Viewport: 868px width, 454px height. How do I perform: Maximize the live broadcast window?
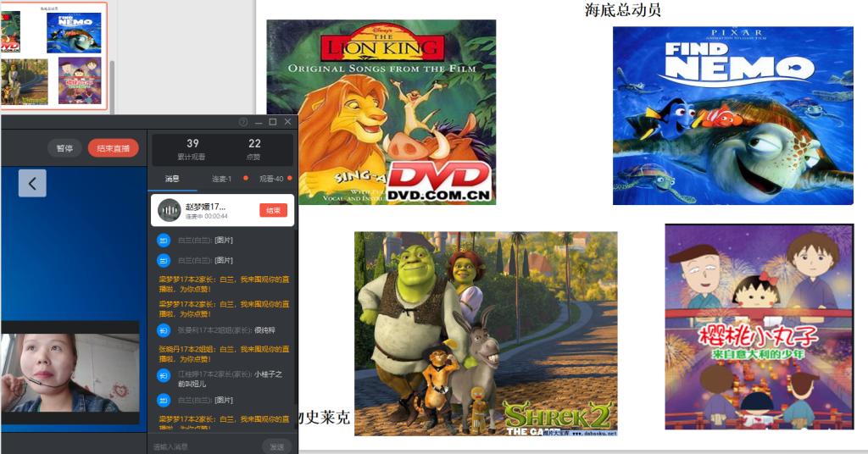(x=272, y=122)
